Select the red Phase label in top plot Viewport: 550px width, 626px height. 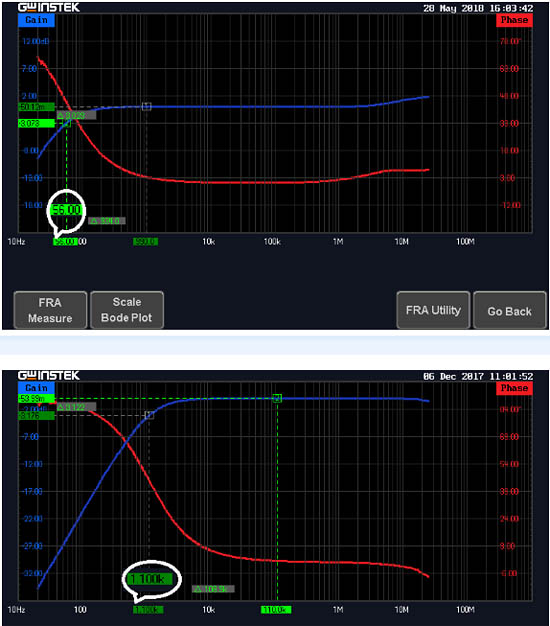coord(514,20)
